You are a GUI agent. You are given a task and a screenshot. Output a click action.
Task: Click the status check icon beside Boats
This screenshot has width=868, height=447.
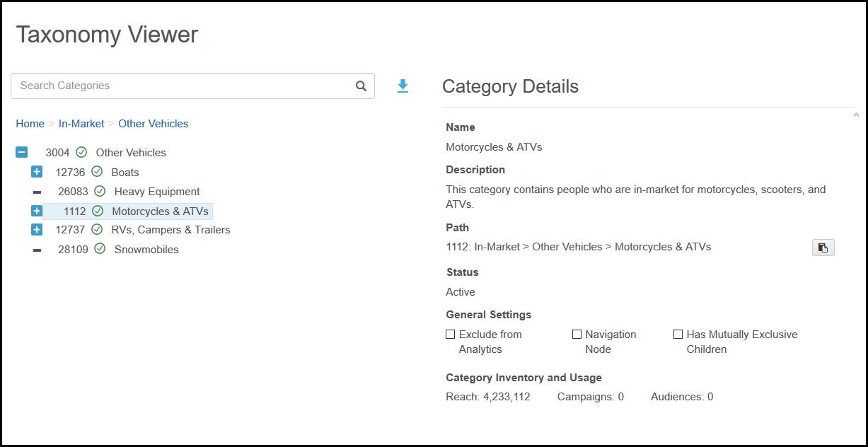(97, 172)
